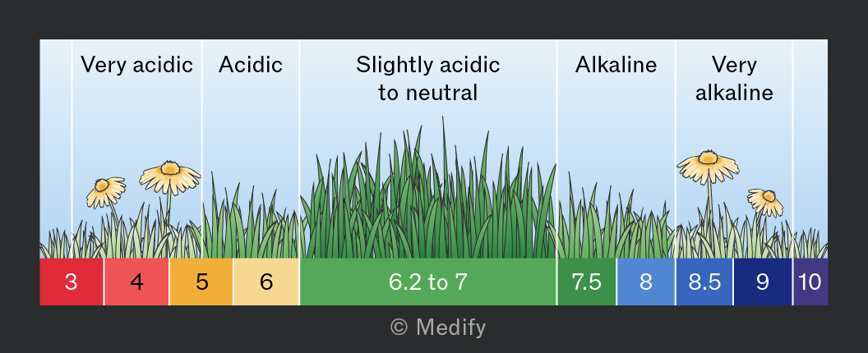Select the pale yellow pH 6 swatch
868x353 pixels.
(x=266, y=282)
